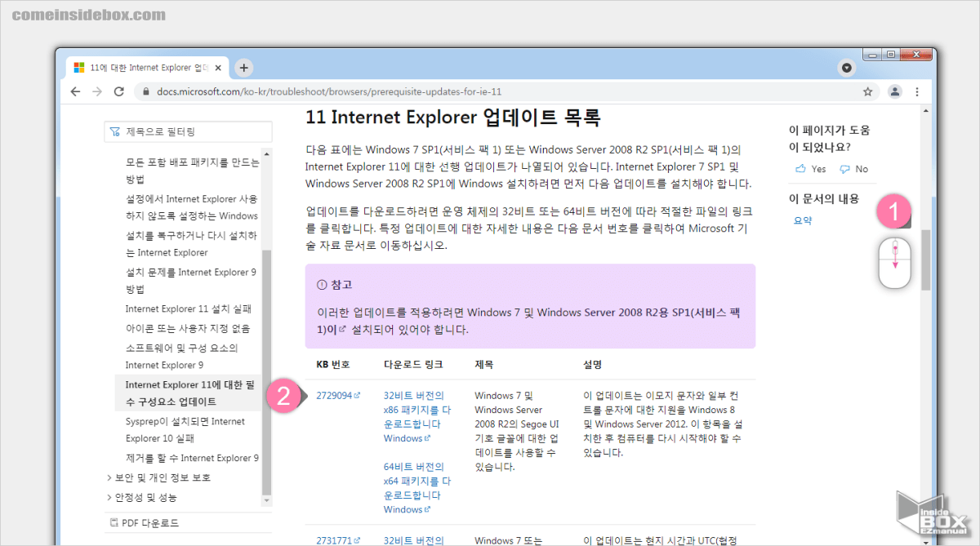The width and height of the screenshot is (980, 546).
Task: Select Internet Explorer 11 필수 구성요소 업데이트 item
Action: [188, 392]
